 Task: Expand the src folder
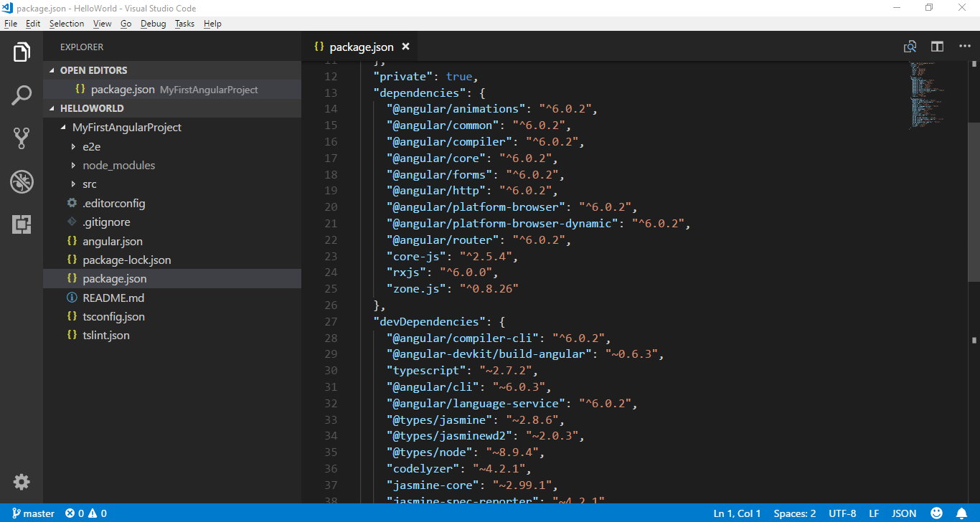pyautogui.click(x=172, y=184)
